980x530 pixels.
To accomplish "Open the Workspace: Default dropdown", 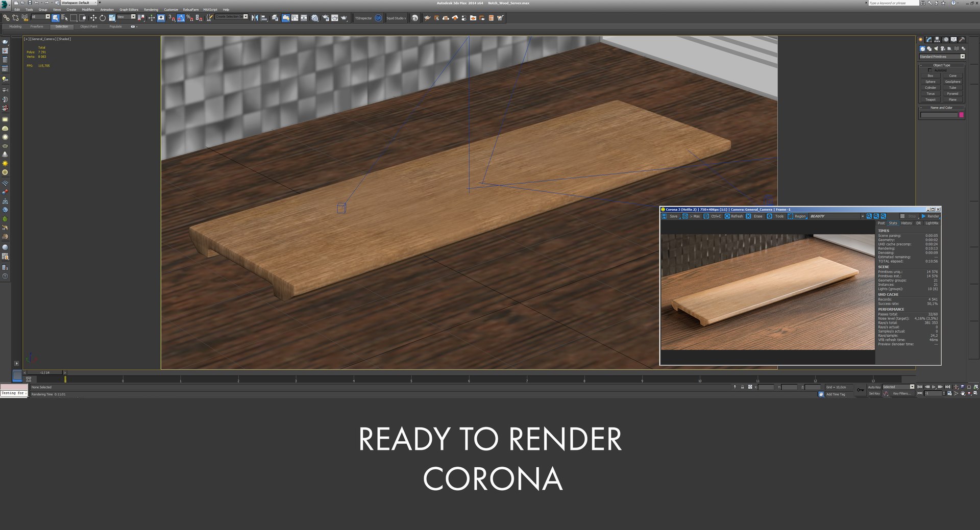I will tap(79, 3).
